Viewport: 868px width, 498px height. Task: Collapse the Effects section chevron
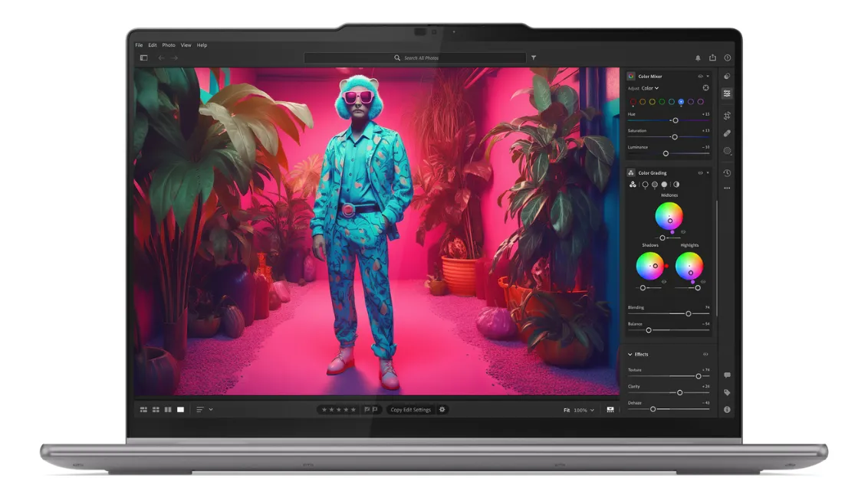tap(630, 355)
